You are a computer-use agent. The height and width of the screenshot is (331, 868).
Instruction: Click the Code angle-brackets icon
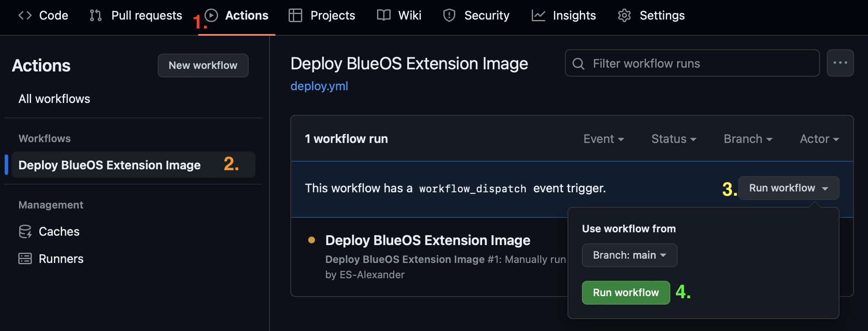pyautogui.click(x=25, y=15)
